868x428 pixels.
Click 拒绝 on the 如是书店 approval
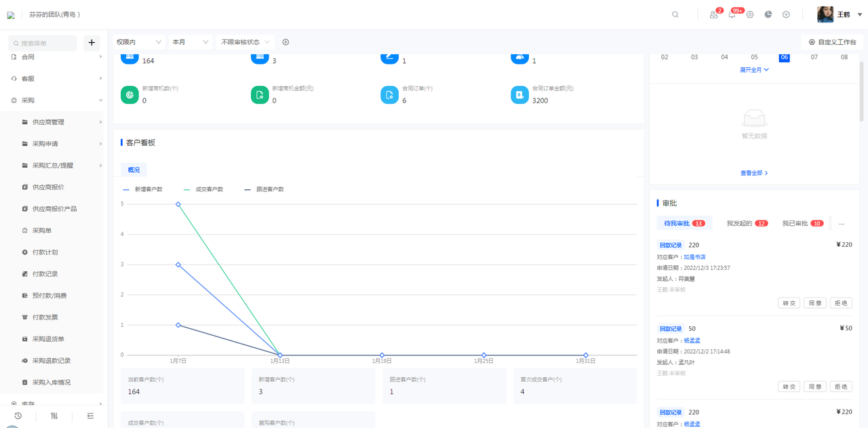pyautogui.click(x=841, y=303)
